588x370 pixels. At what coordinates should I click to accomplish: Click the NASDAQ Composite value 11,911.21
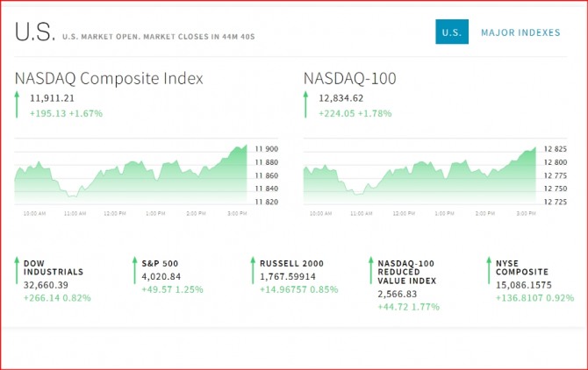[54, 98]
